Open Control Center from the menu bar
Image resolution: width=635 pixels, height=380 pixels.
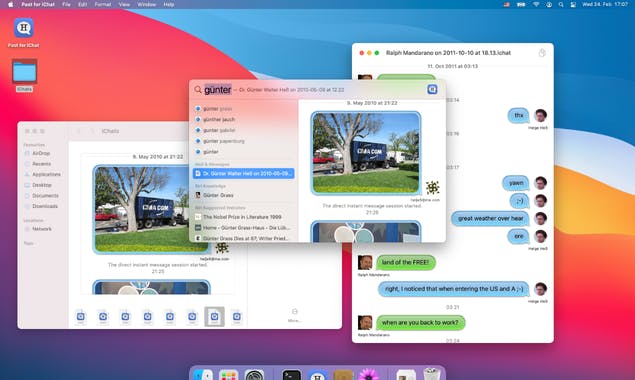[573, 4]
